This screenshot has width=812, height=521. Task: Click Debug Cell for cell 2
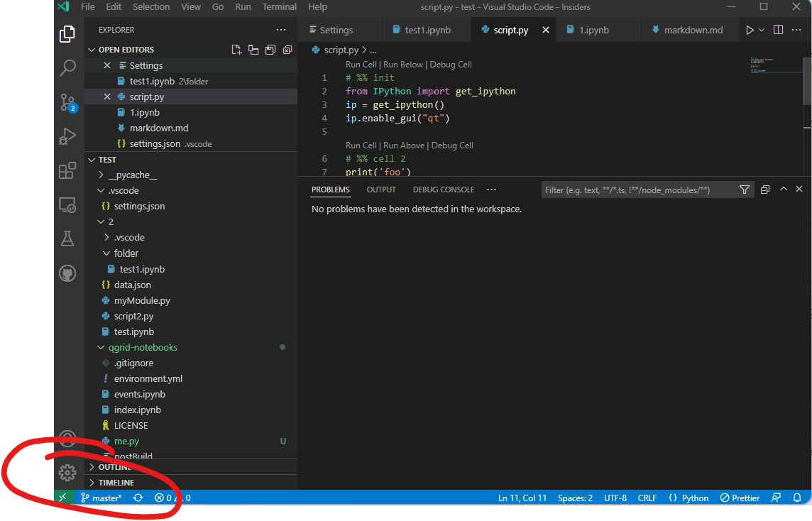[x=452, y=145]
